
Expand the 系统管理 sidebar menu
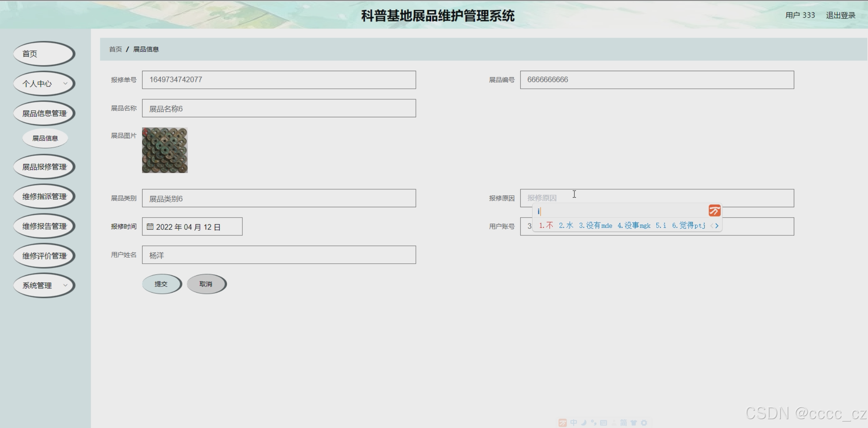coord(44,285)
